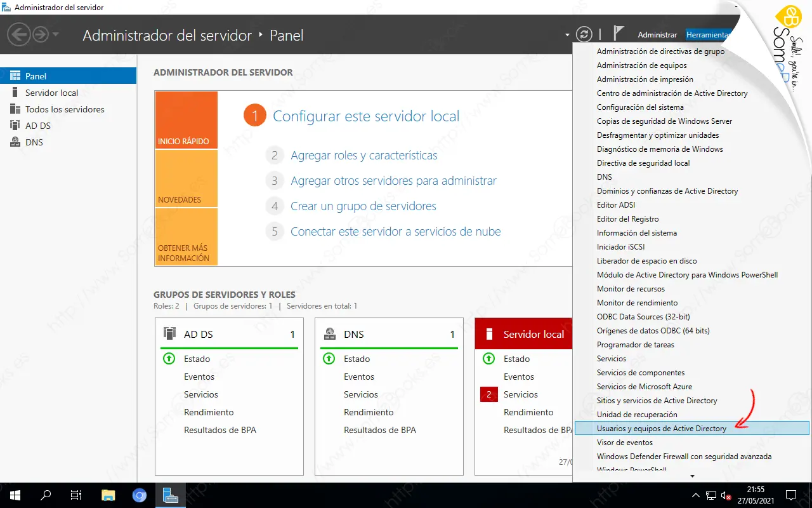812x508 pixels.
Task: Choose Usuarios y equipos de Active Directory
Action: (661, 429)
